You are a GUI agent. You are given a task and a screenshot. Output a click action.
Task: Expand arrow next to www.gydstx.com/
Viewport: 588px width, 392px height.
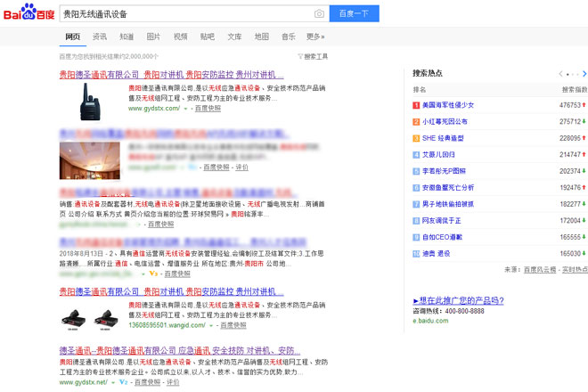[x=185, y=109]
